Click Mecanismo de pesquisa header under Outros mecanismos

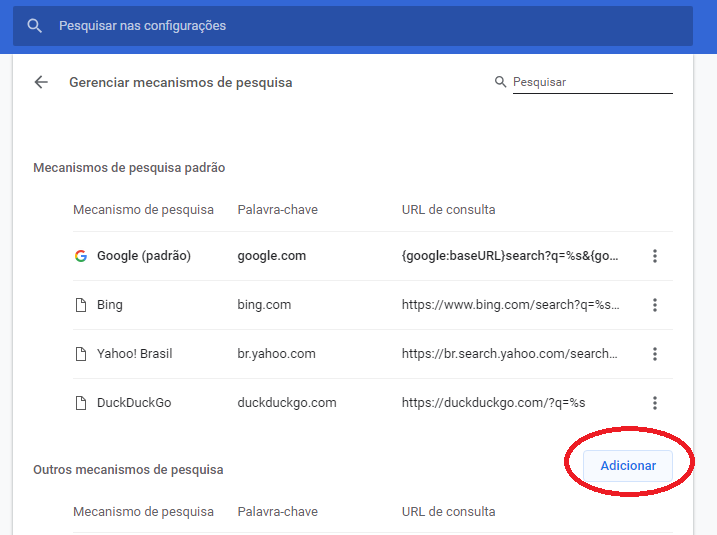tap(143, 511)
